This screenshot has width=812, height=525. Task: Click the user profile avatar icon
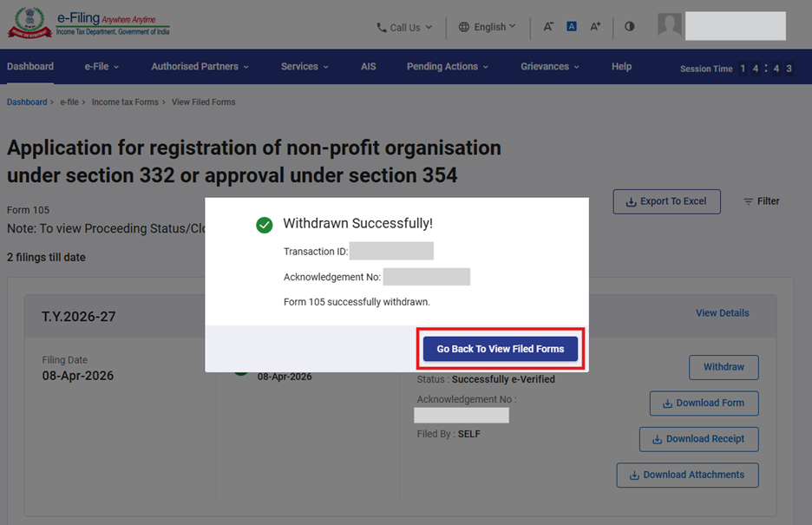[669, 26]
